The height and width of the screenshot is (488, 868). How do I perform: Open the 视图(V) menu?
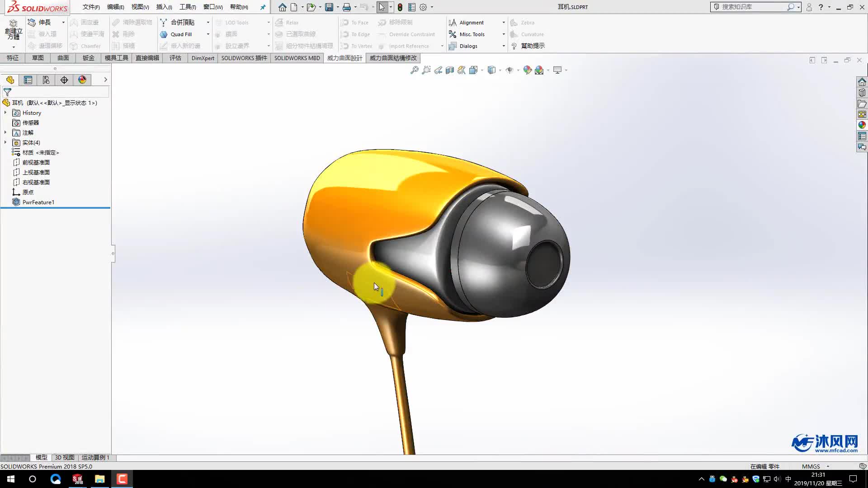click(x=140, y=7)
